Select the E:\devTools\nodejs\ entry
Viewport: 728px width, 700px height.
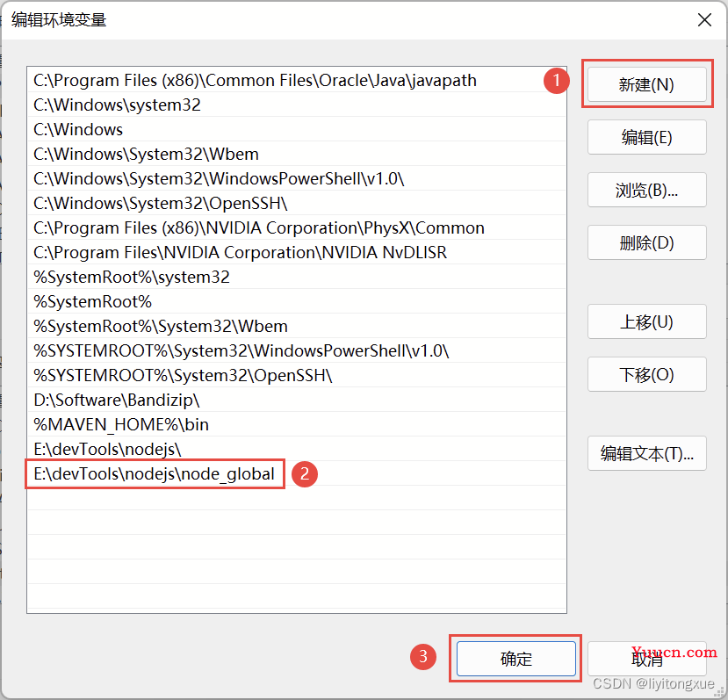click(x=297, y=450)
